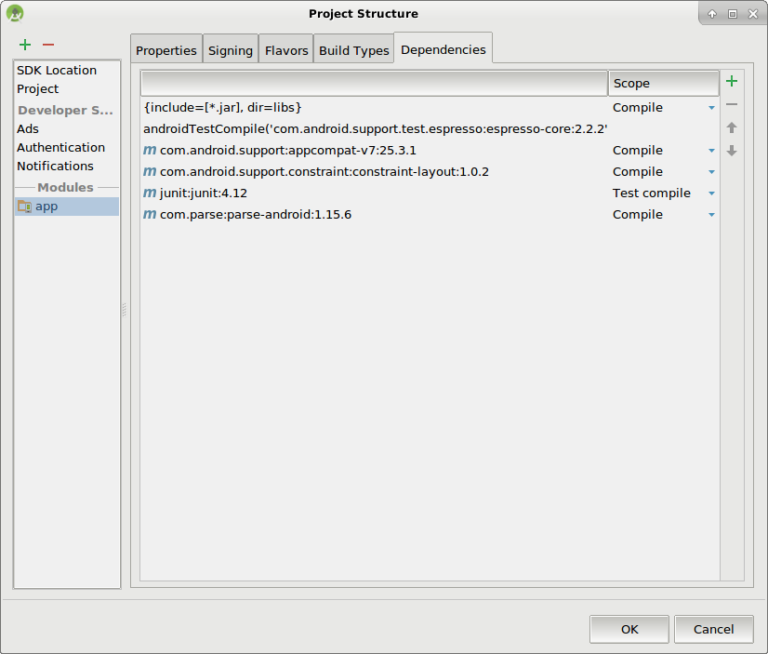This screenshot has width=768, height=654.
Task: Click the minus icon to remove dependency
Action: pos(731,105)
